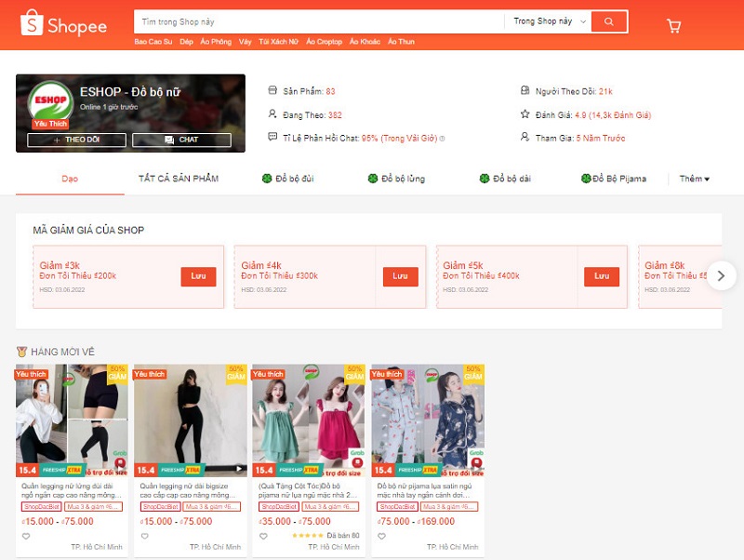This screenshot has width=744, height=560.
Task: Click the response rate help icon
Action: (442, 139)
